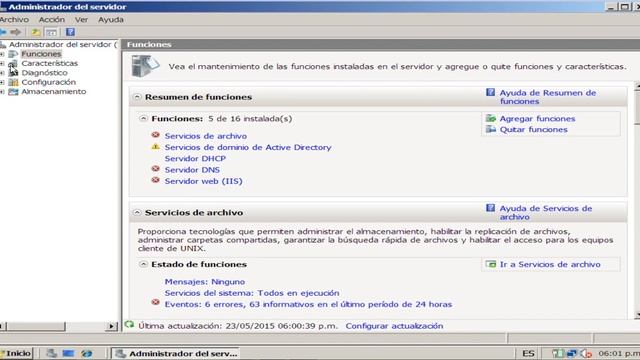The width and height of the screenshot is (640, 360).
Task: Click the ES language indicator in taskbar
Action: [528, 353]
